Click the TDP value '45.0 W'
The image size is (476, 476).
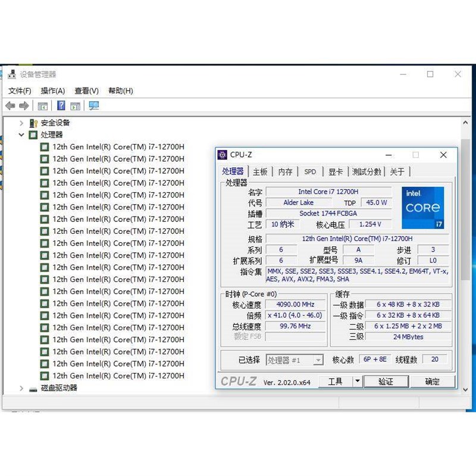click(x=376, y=202)
